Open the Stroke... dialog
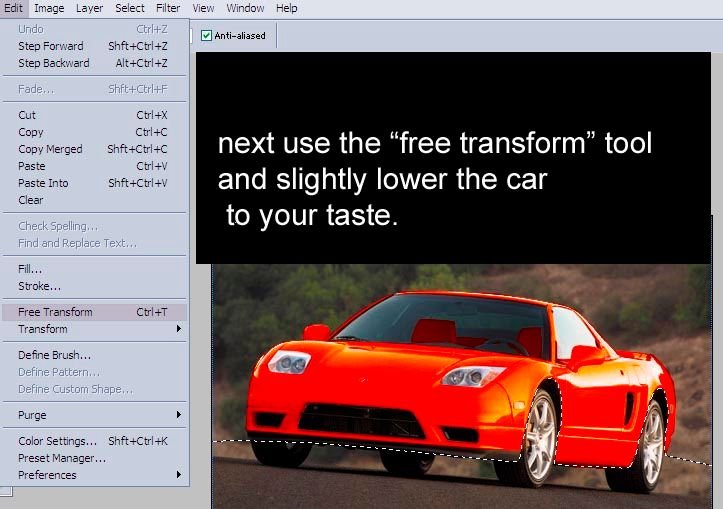This screenshot has height=509, width=723. [x=95, y=286]
